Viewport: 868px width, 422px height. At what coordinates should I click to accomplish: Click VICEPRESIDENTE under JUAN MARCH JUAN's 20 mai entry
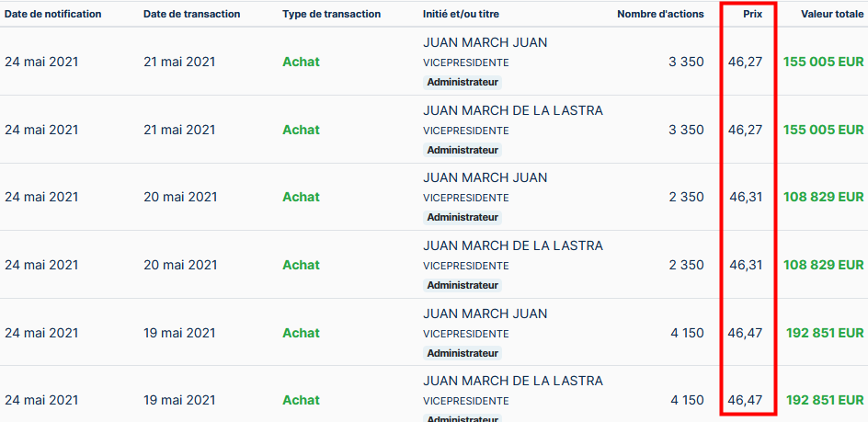[x=465, y=198]
